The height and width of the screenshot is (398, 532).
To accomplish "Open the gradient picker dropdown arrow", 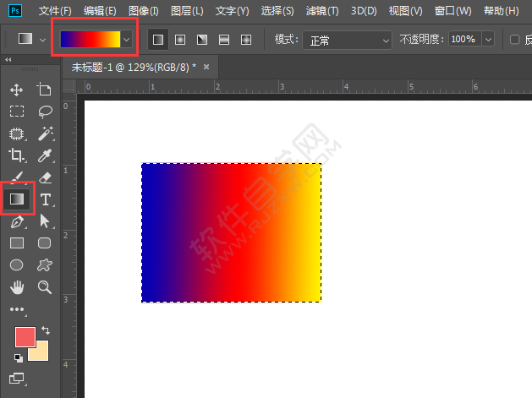I will pyautogui.click(x=126, y=40).
